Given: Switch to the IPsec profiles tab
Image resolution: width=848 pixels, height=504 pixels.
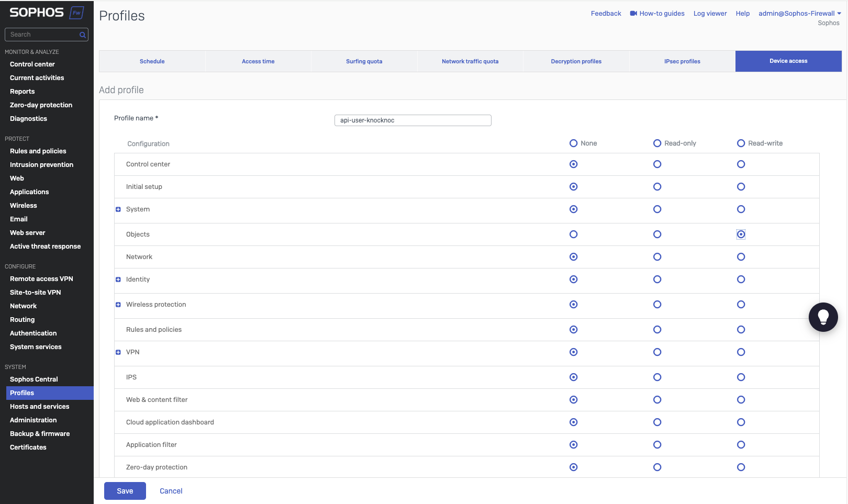Looking at the screenshot, I should pos(682,61).
